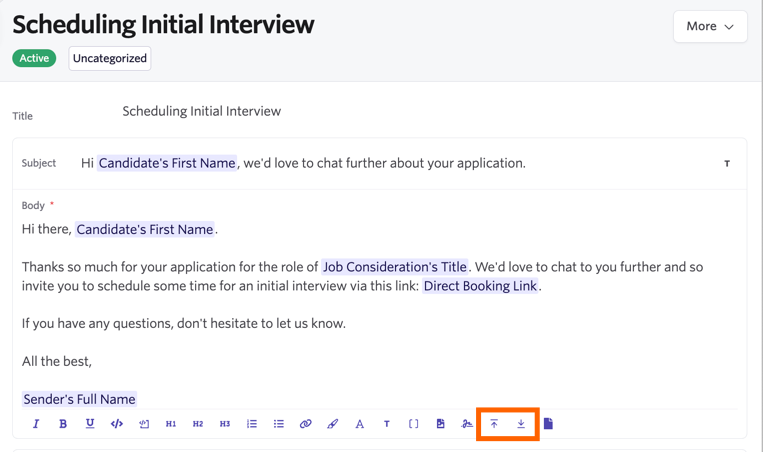Screen dimensions: 763x452
Task: Click the 'All the best,' line in body
Action: tap(56, 362)
